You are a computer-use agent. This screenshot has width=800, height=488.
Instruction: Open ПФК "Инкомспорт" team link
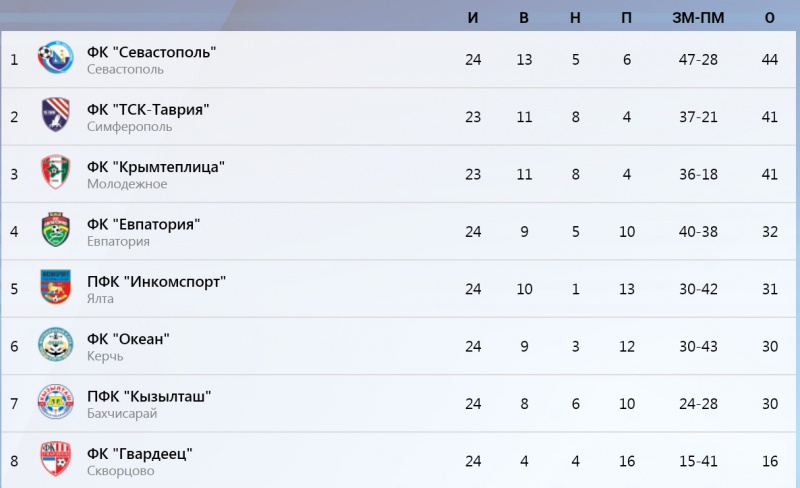pos(156,282)
